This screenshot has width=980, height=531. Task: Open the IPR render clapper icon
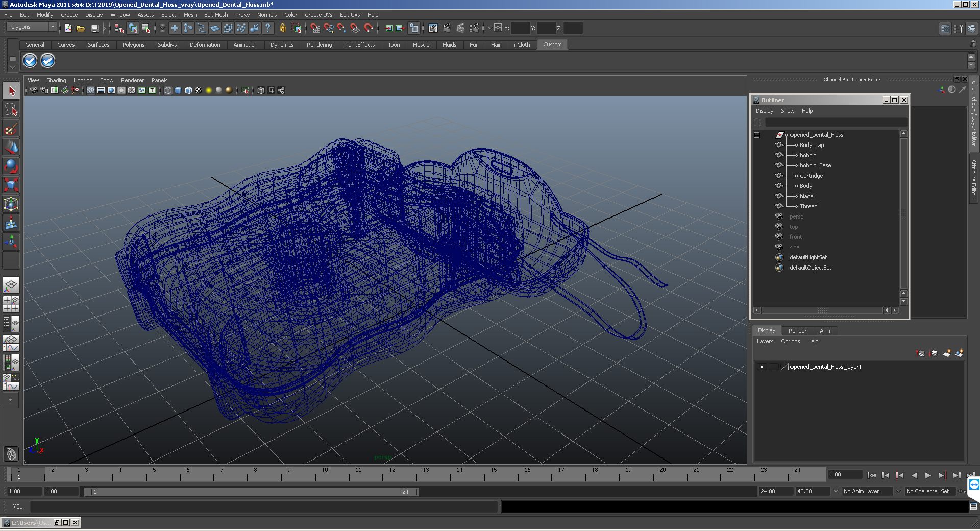(x=460, y=28)
